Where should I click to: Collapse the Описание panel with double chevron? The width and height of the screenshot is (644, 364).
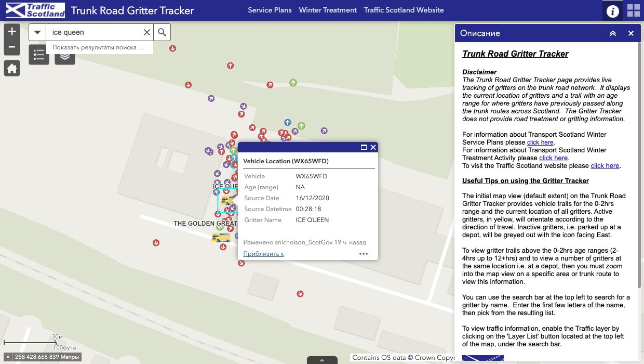613,33
